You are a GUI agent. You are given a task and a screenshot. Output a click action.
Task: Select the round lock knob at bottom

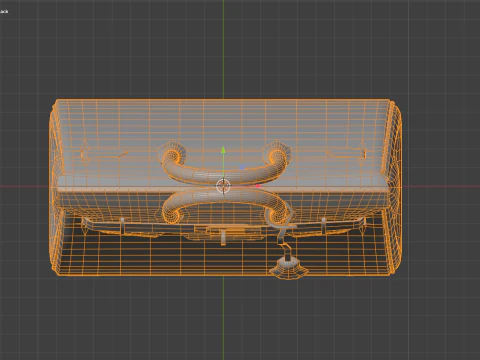coord(288,267)
